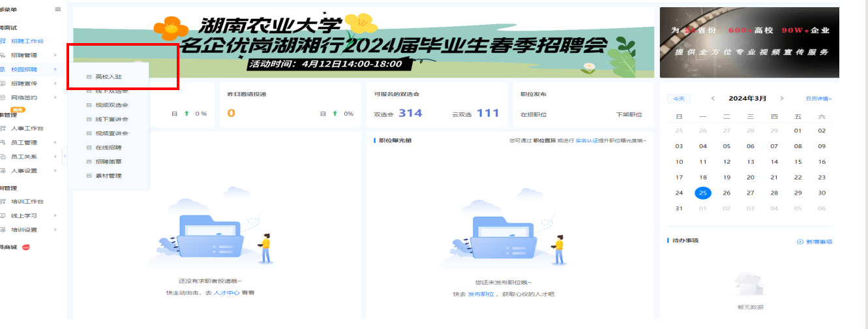
Task: Click the hamburger menu collapse icon
Action: 57,10
